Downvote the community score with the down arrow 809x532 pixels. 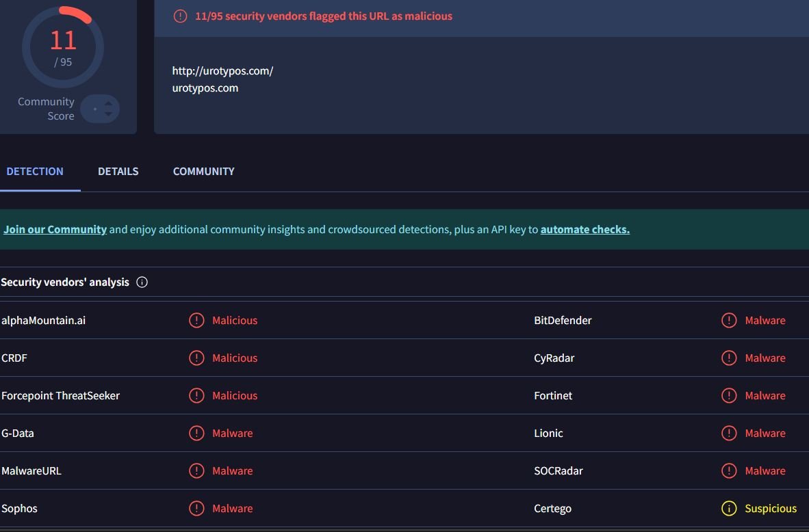pos(108,114)
